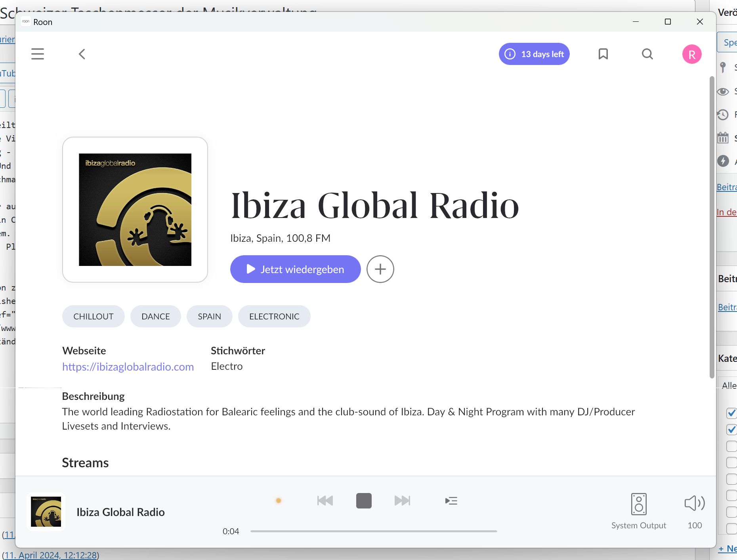The width and height of the screenshot is (737, 560).
Task: Click the lightning bolt icon in background sidebar
Action: click(723, 161)
